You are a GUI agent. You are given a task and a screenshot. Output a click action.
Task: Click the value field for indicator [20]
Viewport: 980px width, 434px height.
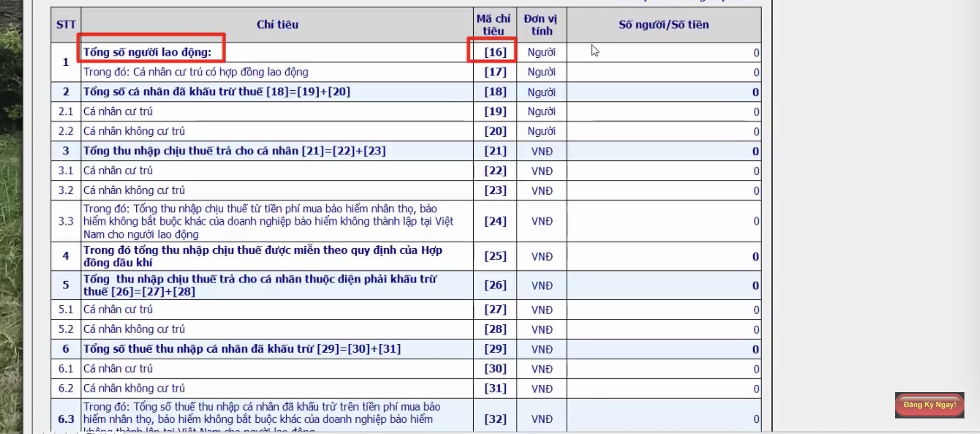tap(664, 131)
